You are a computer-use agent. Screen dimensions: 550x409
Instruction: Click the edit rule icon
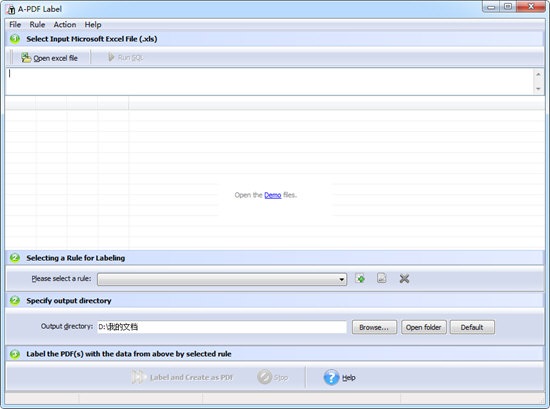click(382, 278)
